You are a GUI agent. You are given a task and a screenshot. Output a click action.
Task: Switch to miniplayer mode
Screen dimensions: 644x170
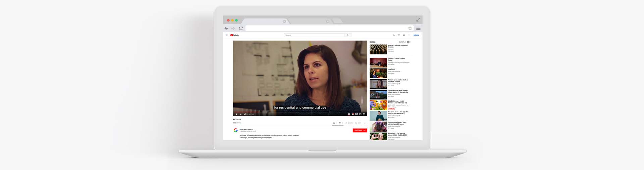tap(356, 114)
